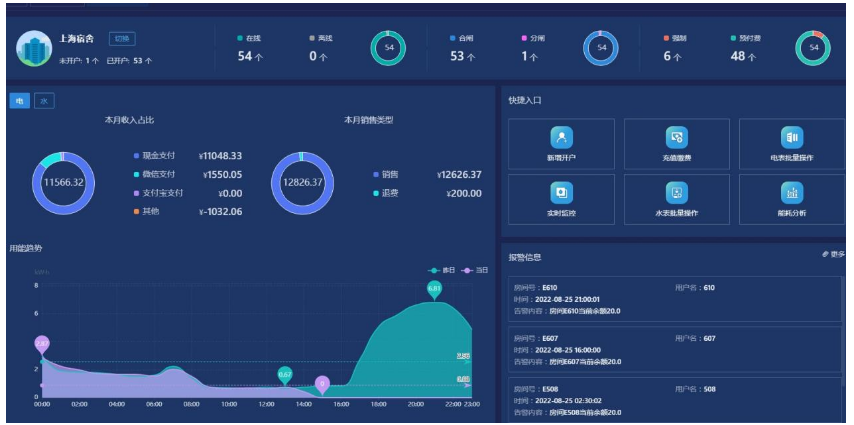Click the 微信支付 cyan legend color dot
The width and height of the screenshot is (854, 425).
pos(136,174)
